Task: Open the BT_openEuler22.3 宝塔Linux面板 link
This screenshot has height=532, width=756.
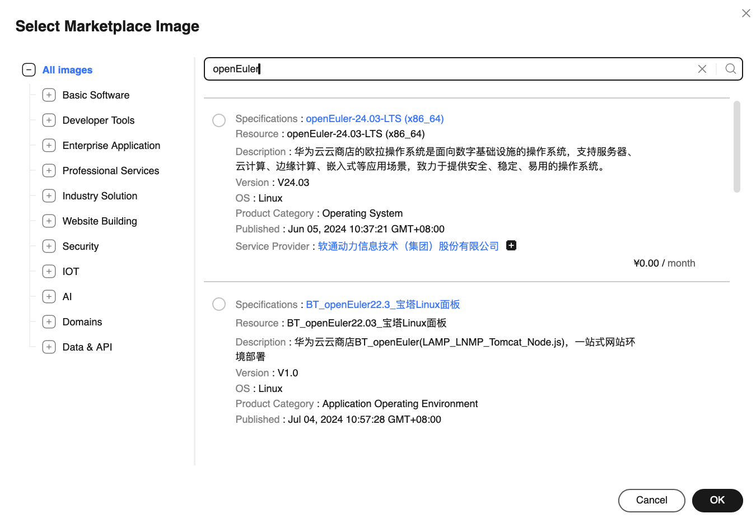Action: coord(382,305)
